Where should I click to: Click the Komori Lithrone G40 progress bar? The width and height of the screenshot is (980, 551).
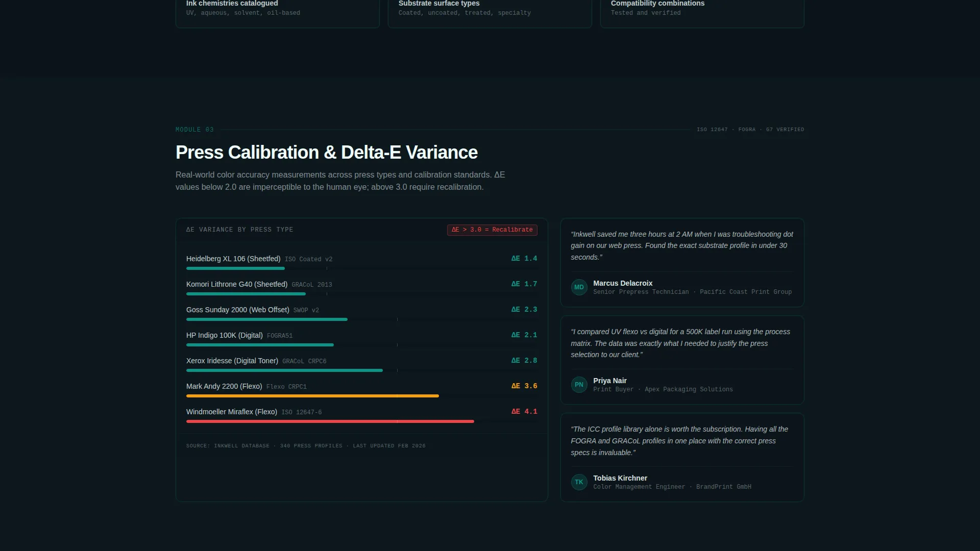click(361, 294)
